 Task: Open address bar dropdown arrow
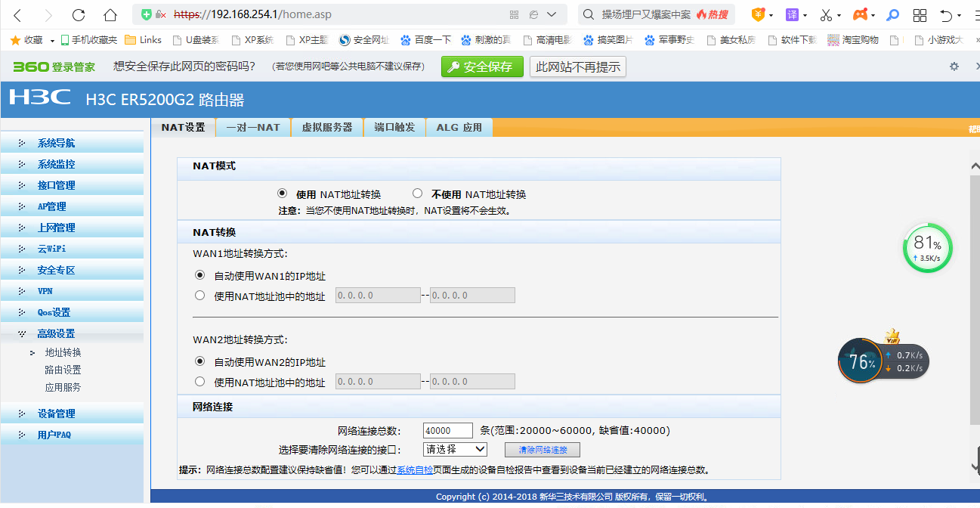pos(552,14)
